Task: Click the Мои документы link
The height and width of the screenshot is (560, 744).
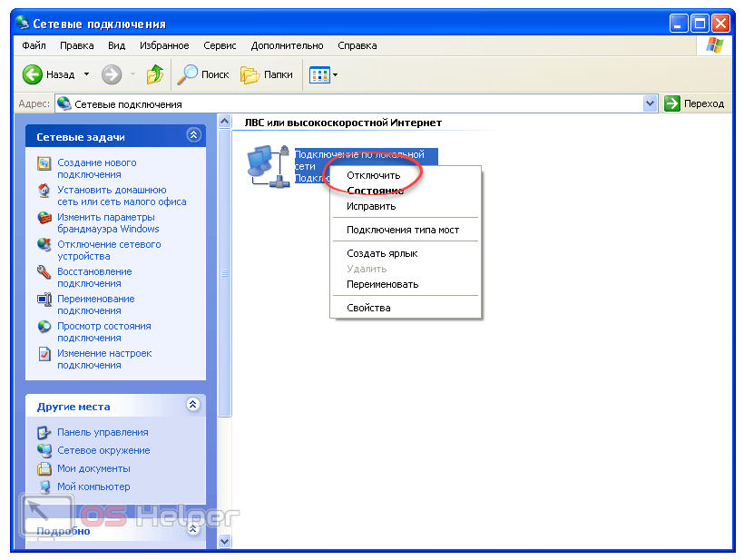Action: tap(93, 468)
